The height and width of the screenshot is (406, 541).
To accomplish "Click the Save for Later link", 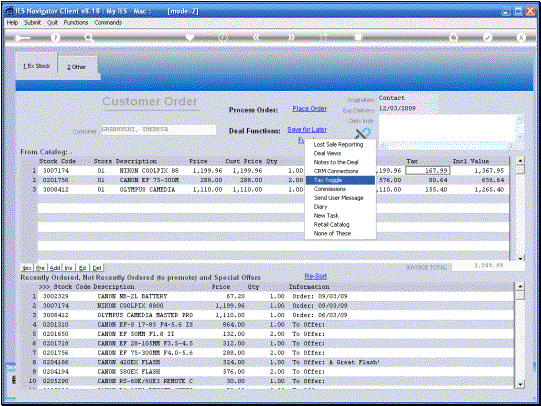I will (x=307, y=130).
